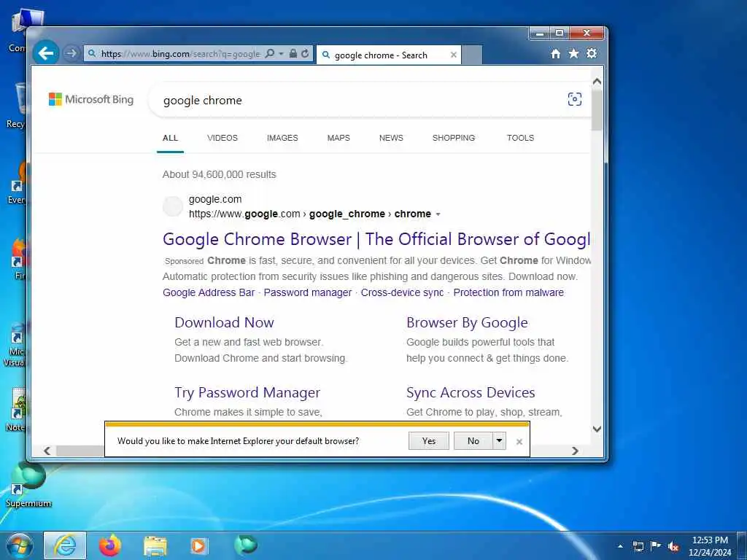The height and width of the screenshot is (560, 747).
Task: Open the 'Protection from malware' sitelink
Action: click(508, 292)
